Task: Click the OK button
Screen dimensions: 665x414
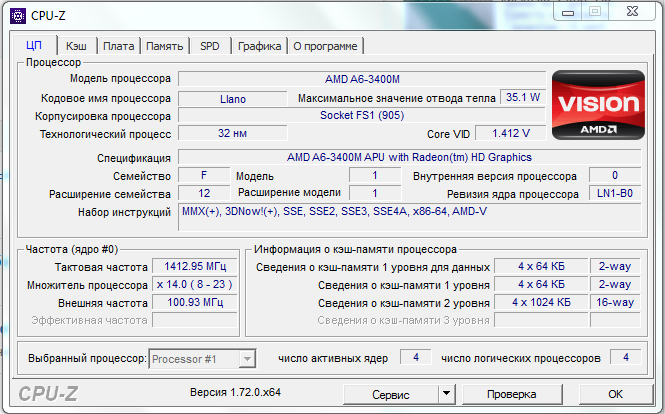Action: pyautogui.click(x=615, y=394)
